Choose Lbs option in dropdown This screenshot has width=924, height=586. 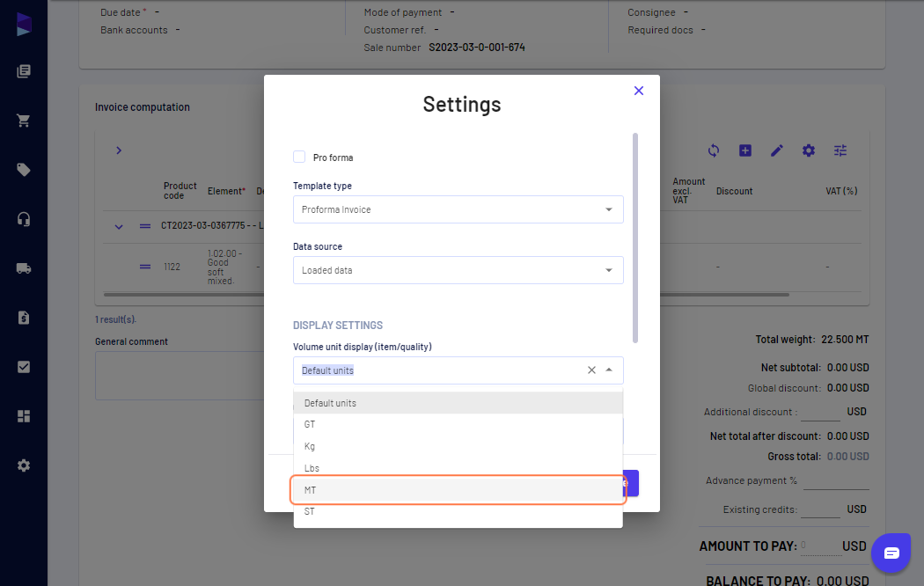(x=458, y=468)
